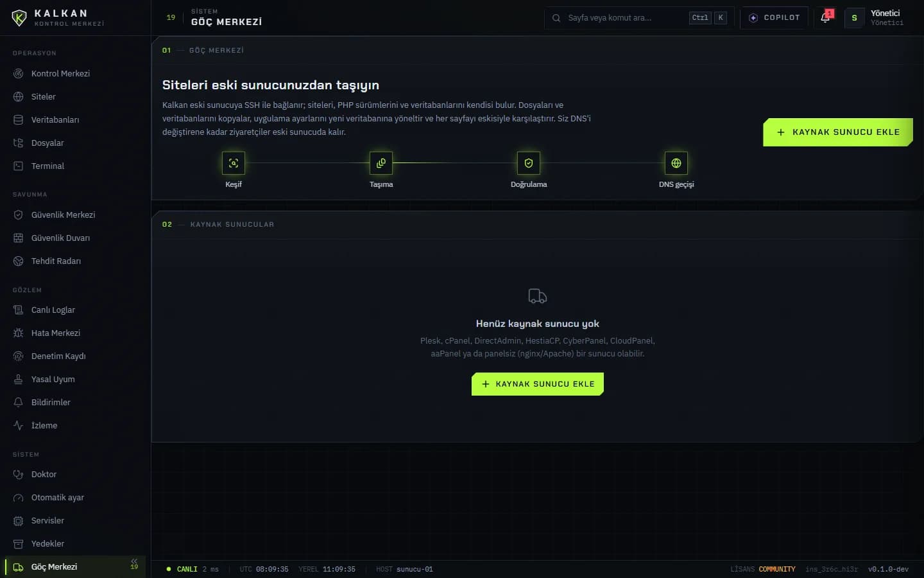The height and width of the screenshot is (578, 924).
Task: Focus the Sayfa veya komut ara search field
Action: 640,18
